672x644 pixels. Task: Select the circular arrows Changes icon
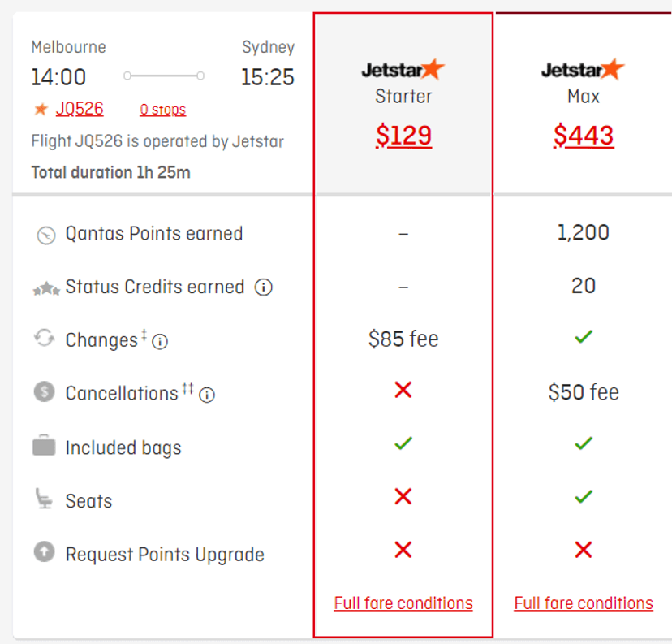click(x=46, y=340)
